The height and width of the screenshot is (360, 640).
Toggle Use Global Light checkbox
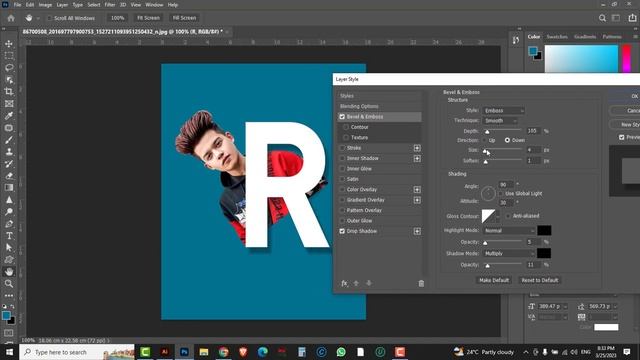(x=501, y=193)
